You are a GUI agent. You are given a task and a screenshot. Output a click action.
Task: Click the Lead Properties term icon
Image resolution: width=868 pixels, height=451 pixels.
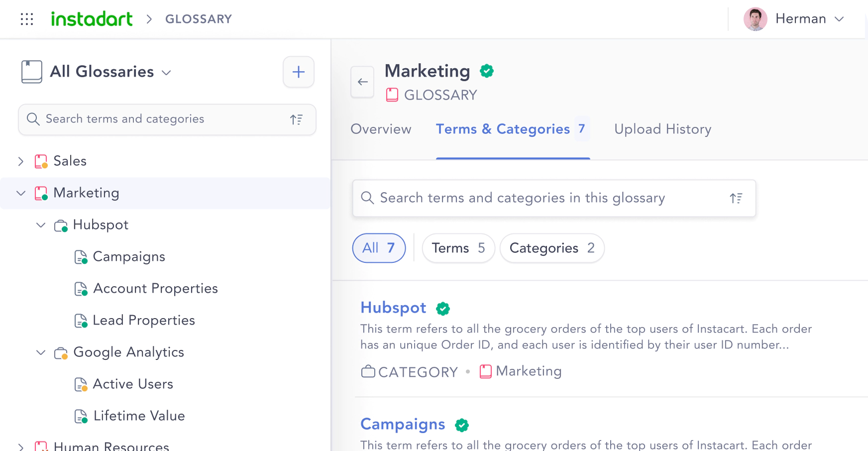pyautogui.click(x=81, y=321)
